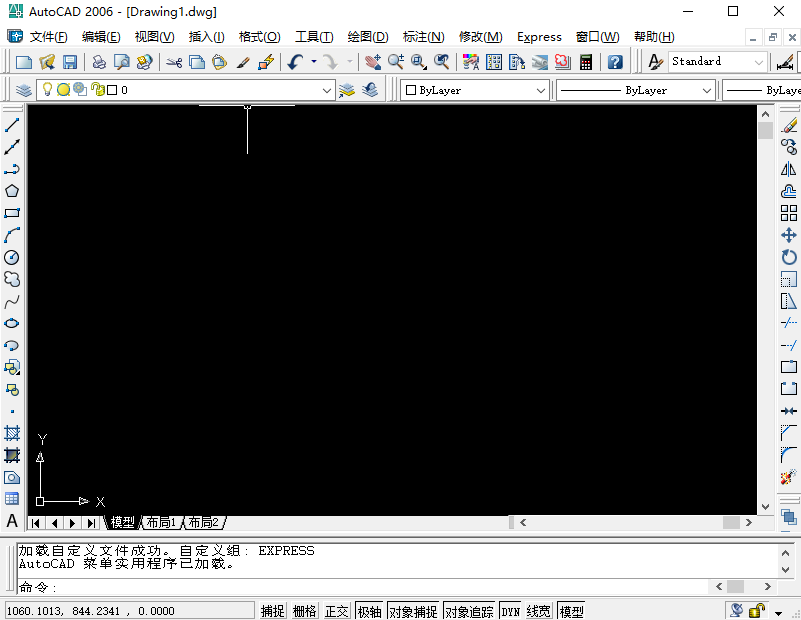Image resolution: width=801 pixels, height=620 pixels.
Task: Click the Match Properties brush icon
Action: tap(243, 62)
